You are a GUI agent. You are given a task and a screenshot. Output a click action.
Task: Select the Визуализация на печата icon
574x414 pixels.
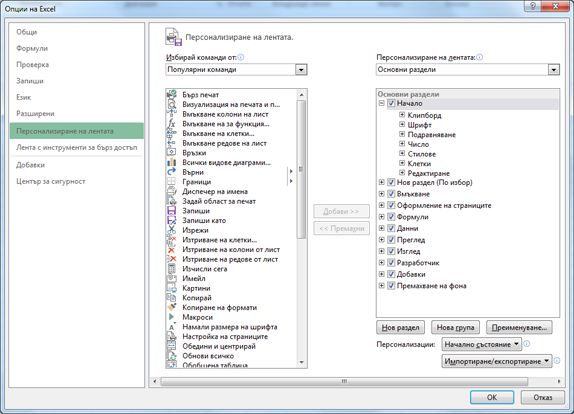(x=171, y=104)
